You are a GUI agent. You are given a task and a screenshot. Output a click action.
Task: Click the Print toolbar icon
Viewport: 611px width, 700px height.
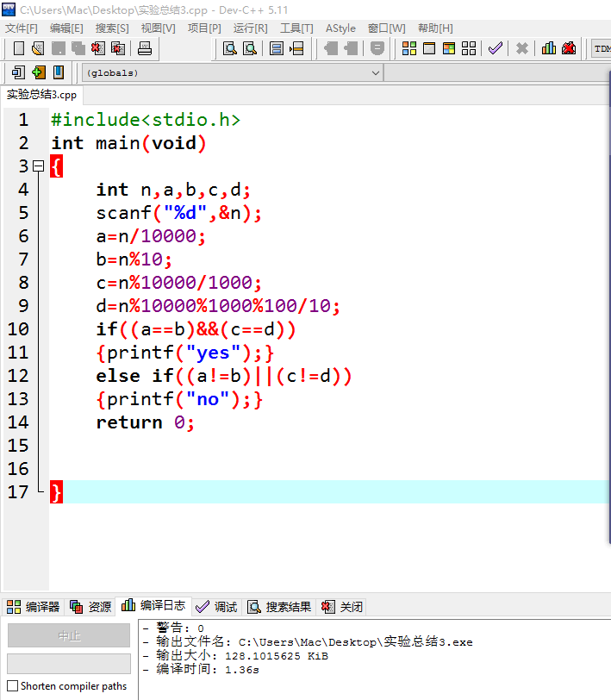tap(145, 48)
